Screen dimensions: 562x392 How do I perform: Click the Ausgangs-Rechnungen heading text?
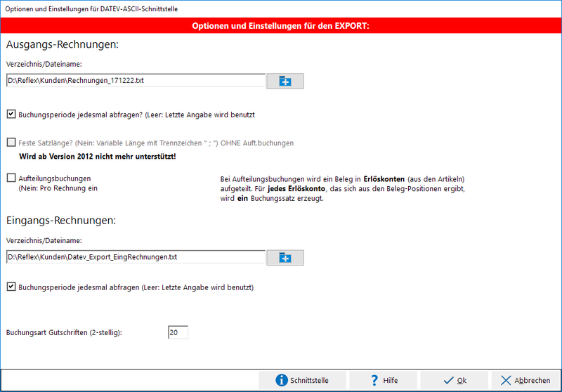tap(63, 44)
